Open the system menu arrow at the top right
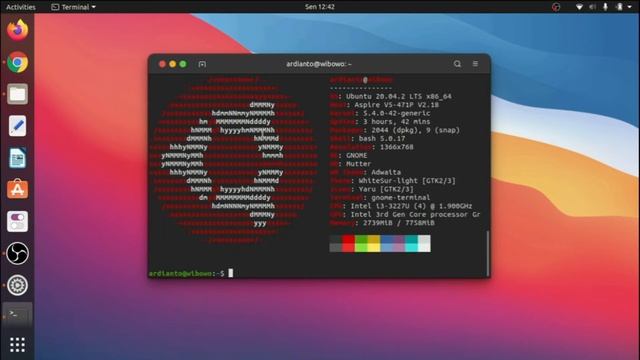 tap(629, 7)
